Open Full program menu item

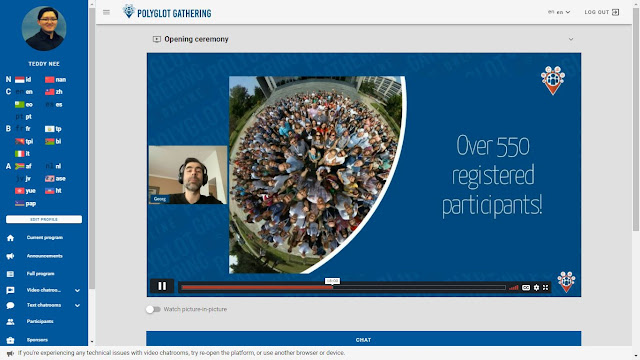40,274
